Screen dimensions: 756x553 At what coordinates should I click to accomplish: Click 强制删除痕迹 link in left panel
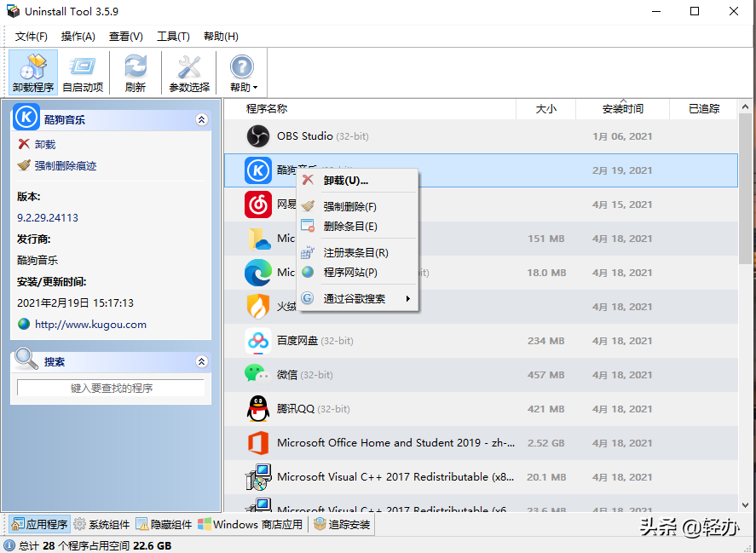click(x=66, y=166)
